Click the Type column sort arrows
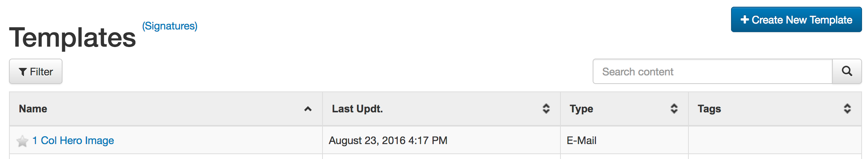The height and width of the screenshot is (159, 868). coord(674,109)
